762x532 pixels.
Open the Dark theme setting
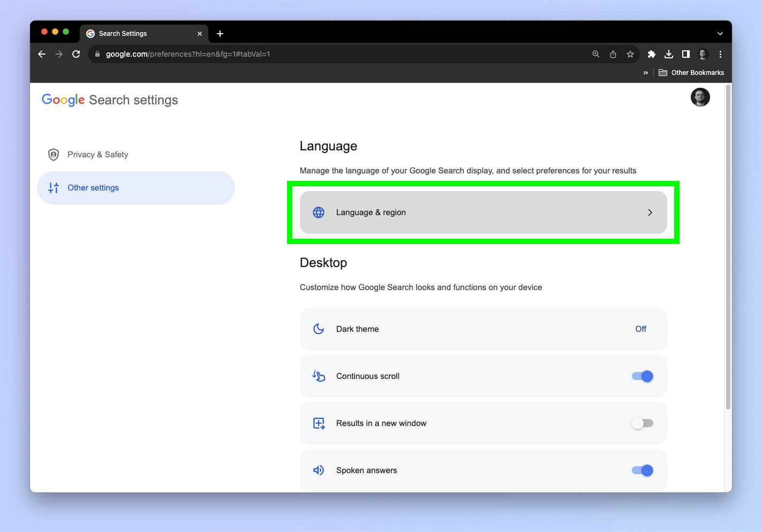(484, 329)
